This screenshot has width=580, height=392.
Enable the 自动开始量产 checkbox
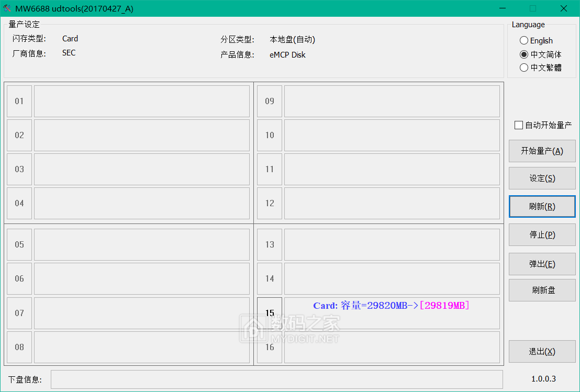tap(519, 125)
